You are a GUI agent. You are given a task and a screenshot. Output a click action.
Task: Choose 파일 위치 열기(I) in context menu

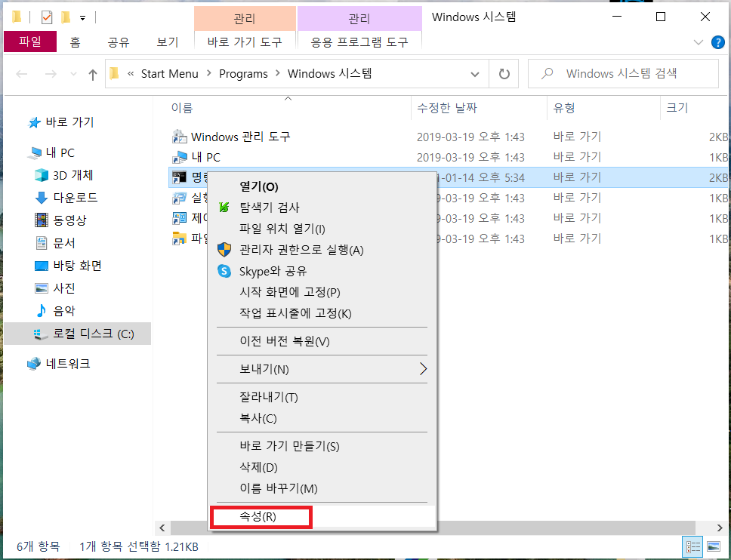click(322, 229)
